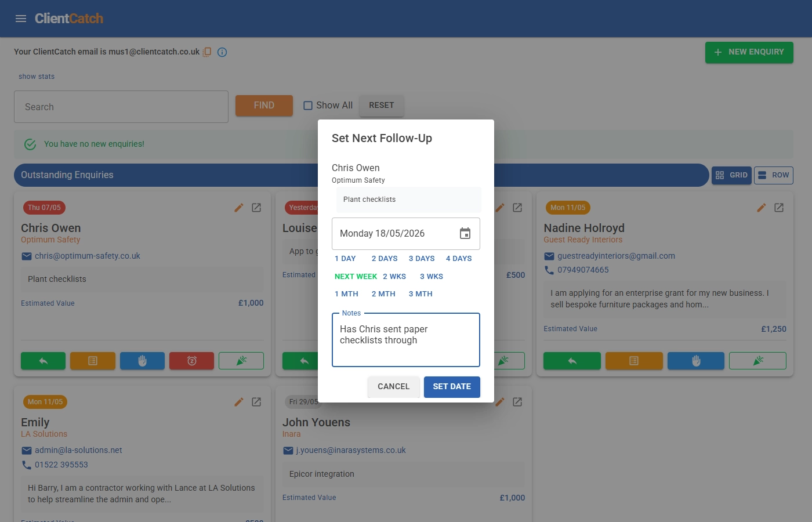Viewport: 812px width, 522px height.
Task: Click Mon 11/05 badge on Emily card
Action: click(x=45, y=402)
